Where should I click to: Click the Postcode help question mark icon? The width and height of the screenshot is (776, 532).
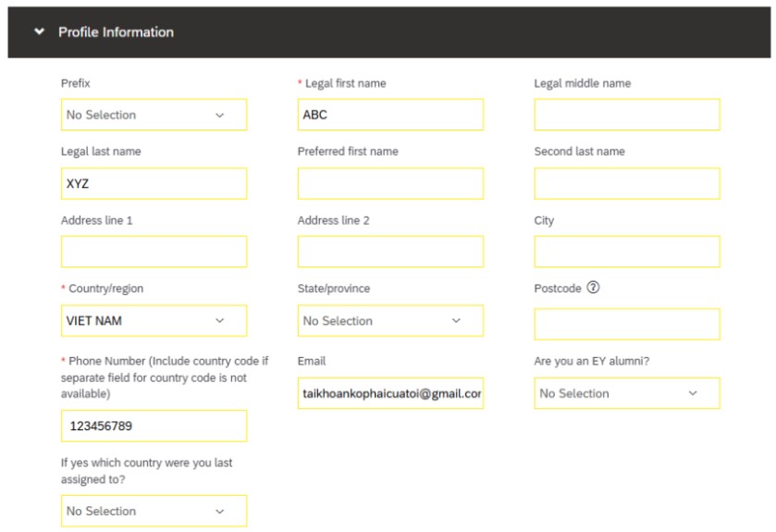(x=594, y=288)
